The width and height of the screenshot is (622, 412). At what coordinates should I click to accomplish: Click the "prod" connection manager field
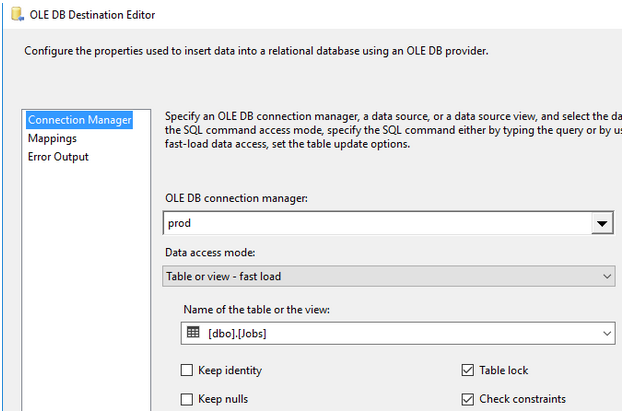[375, 223]
